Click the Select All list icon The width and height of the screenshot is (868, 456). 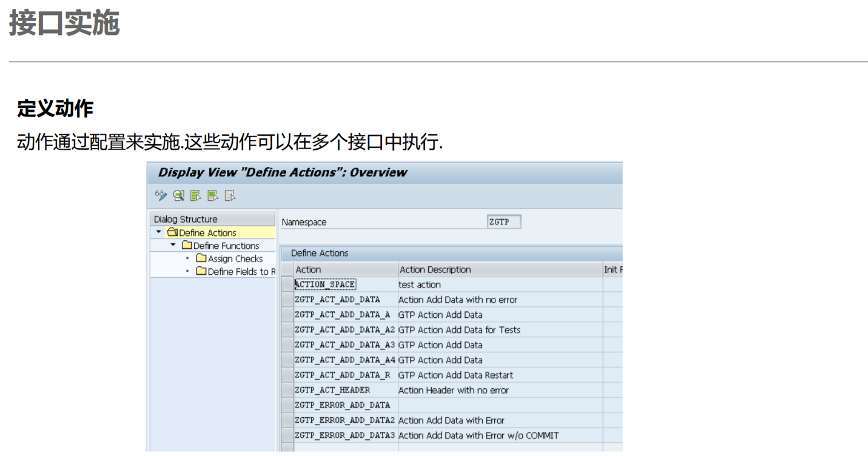(x=195, y=196)
